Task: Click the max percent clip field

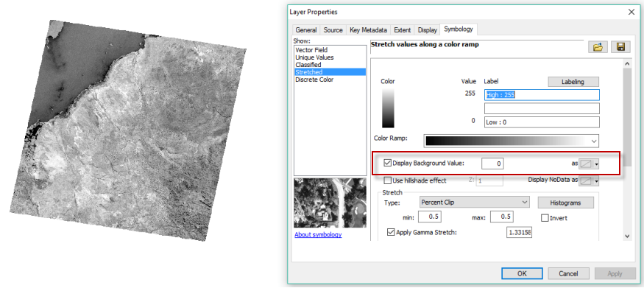Action: [x=502, y=217]
